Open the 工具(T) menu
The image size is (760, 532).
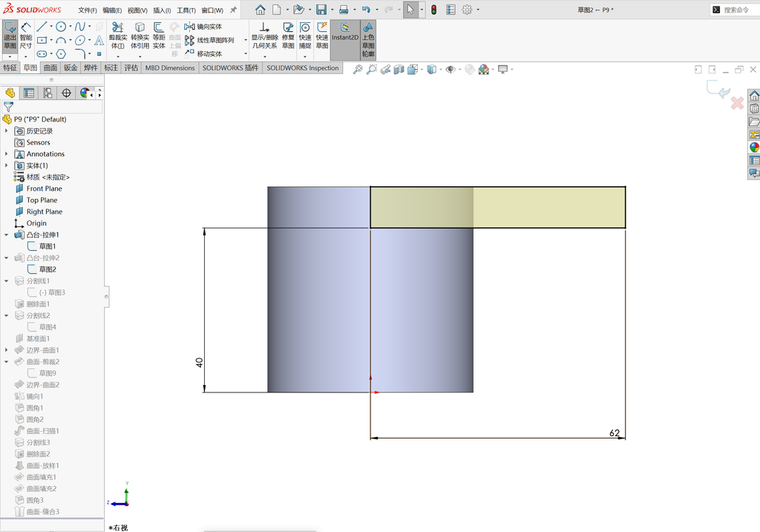pyautogui.click(x=186, y=10)
